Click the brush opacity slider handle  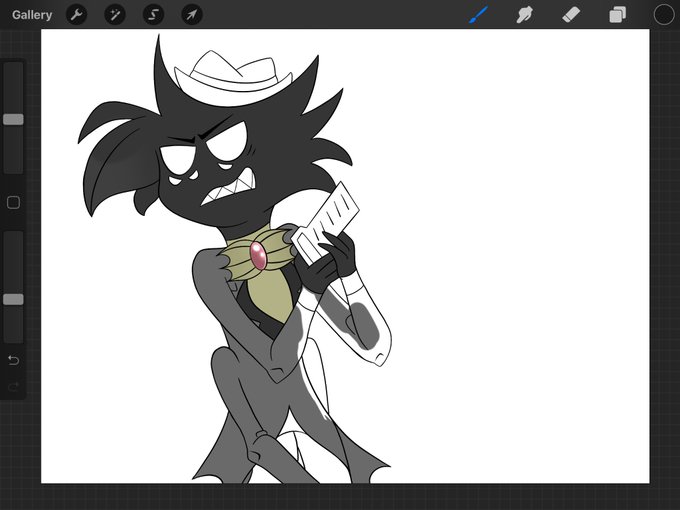click(13, 299)
